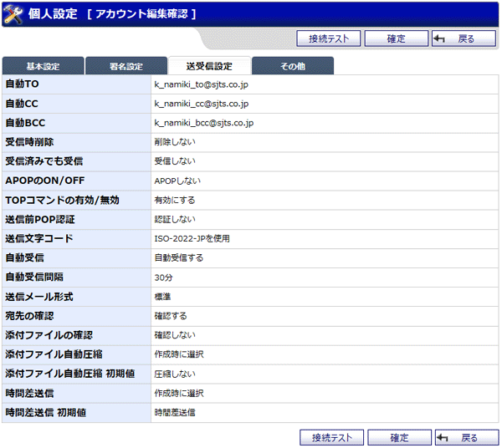Click the 受信時削除 label
Image resolution: width=502 pixels, height=448 pixels.
(29, 142)
